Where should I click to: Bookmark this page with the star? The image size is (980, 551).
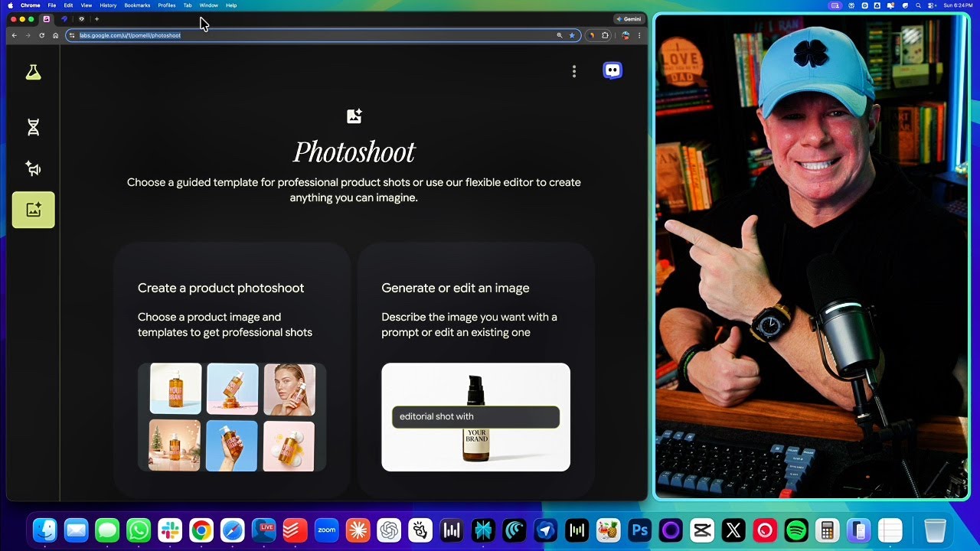click(x=572, y=35)
